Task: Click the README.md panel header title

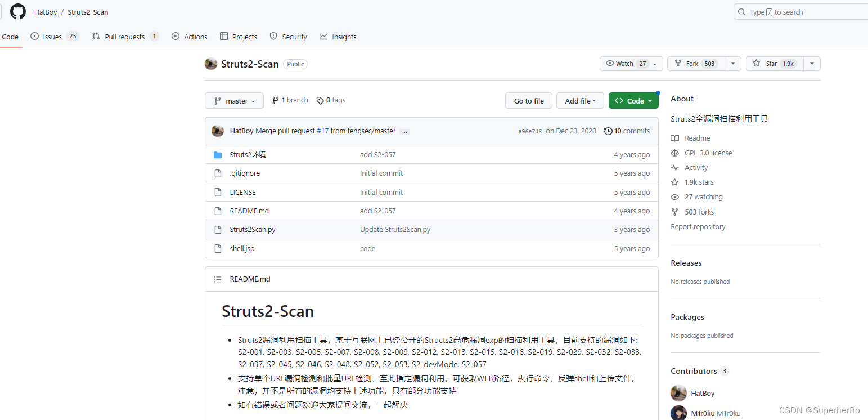Action: coord(250,279)
